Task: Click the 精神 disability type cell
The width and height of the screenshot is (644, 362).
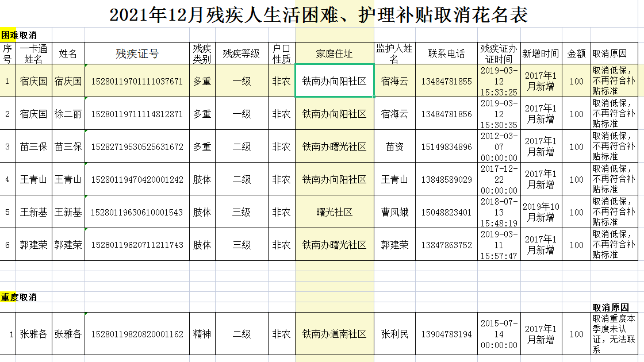Action: pos(202,334)
